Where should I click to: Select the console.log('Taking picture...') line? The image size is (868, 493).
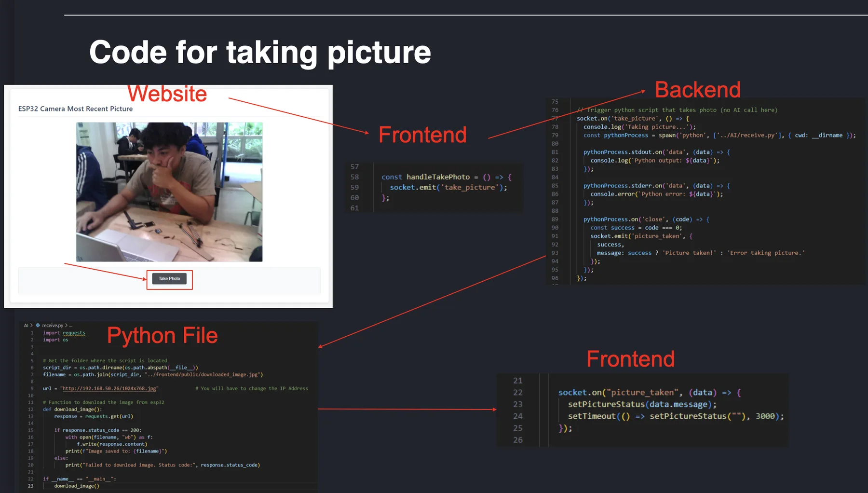pos(640,127)
